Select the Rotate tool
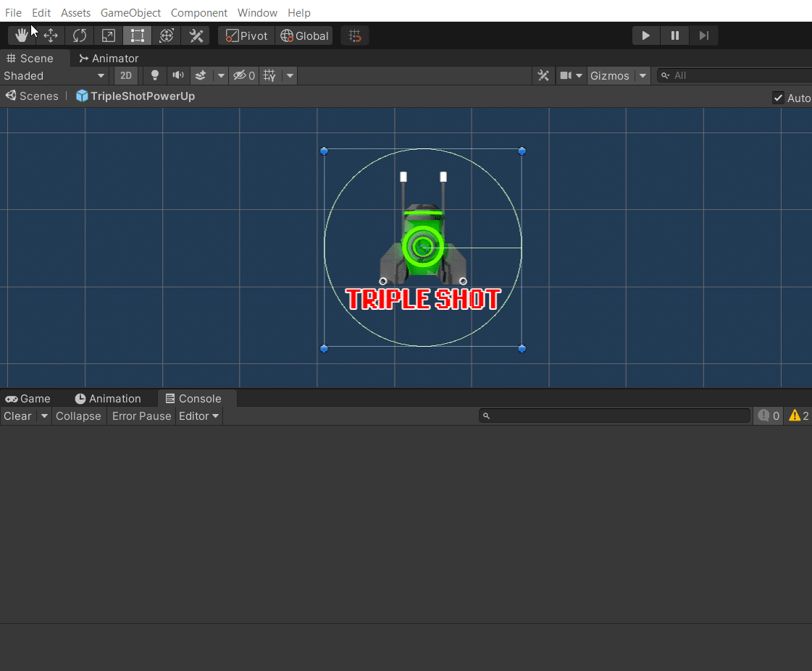 point(79,35)
